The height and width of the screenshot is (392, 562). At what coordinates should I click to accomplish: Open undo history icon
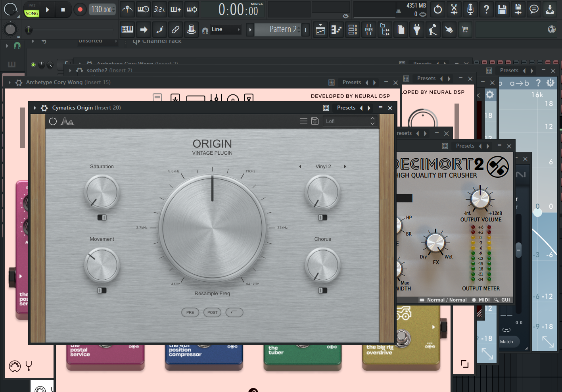(438, 9)
